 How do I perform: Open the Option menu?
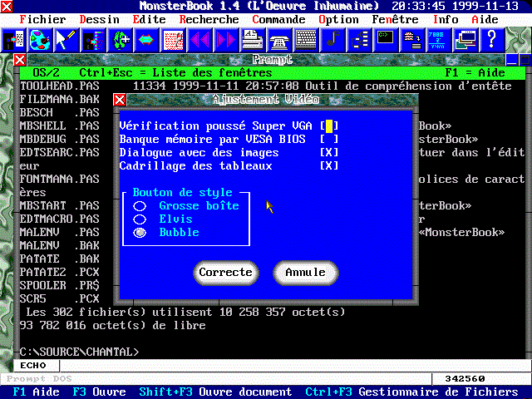pos(338,20)
